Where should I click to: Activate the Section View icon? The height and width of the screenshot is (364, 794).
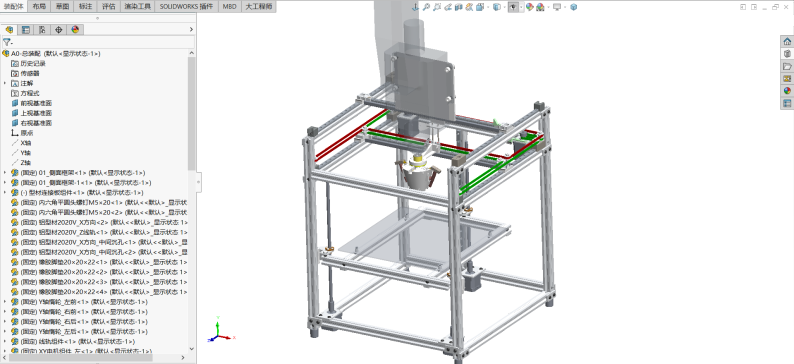pyautogui.click(x=459, y=7)
